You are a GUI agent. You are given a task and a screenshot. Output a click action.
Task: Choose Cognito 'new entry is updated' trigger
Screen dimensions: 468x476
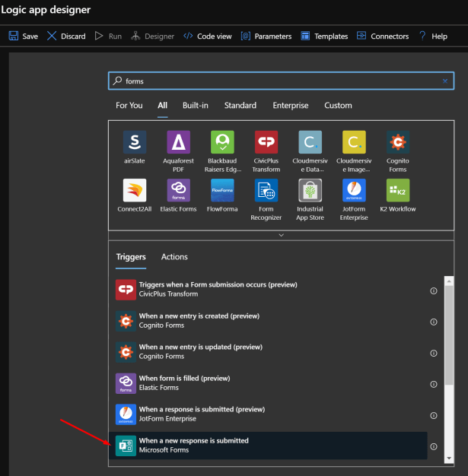tap(268, 352)
